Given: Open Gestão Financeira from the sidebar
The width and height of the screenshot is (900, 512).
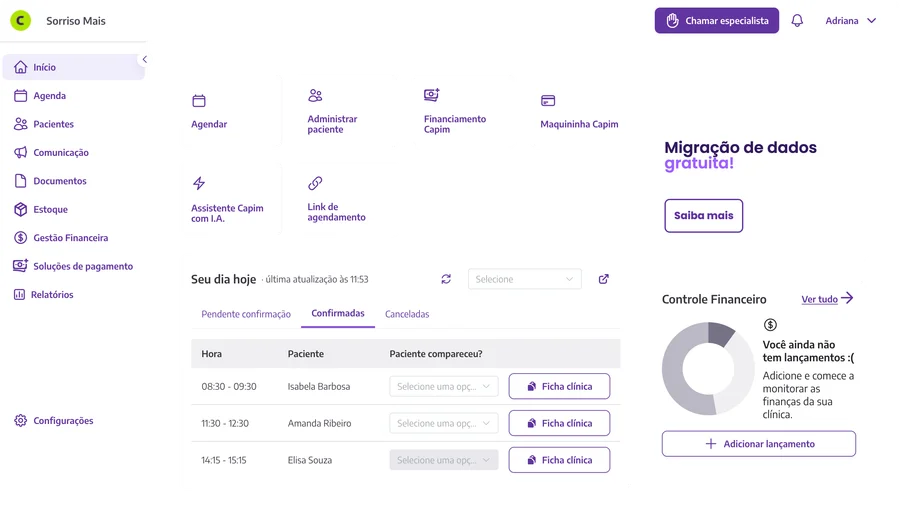Looking at the screenshot, I should point(61,238).
